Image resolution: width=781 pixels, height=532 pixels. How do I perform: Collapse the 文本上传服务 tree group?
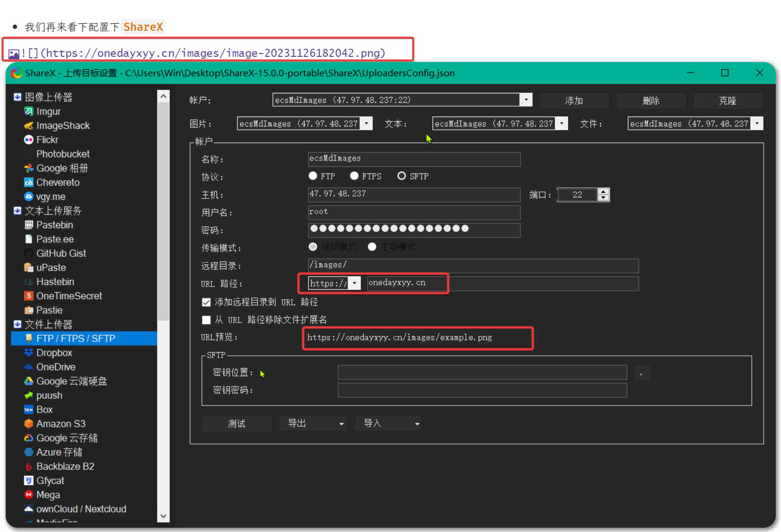(18, 211)
